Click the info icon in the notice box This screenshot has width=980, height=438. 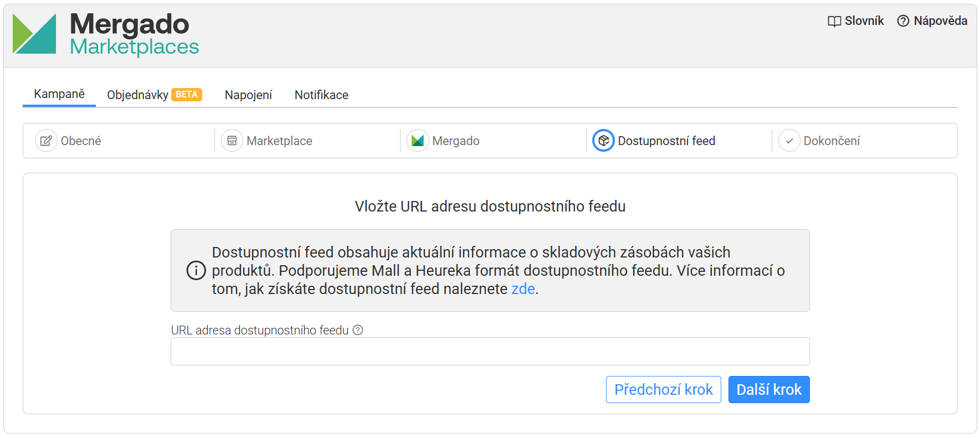coord(196,270)
